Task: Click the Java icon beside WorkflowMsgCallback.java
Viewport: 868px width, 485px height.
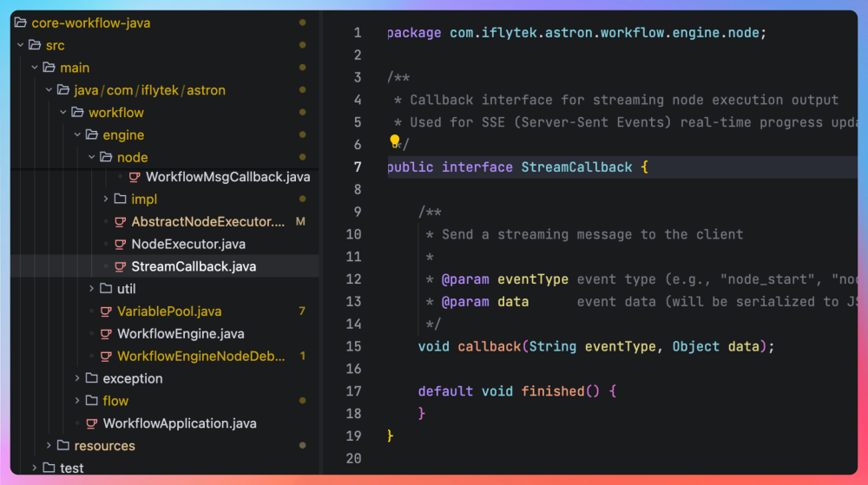Action: point(135,177)
